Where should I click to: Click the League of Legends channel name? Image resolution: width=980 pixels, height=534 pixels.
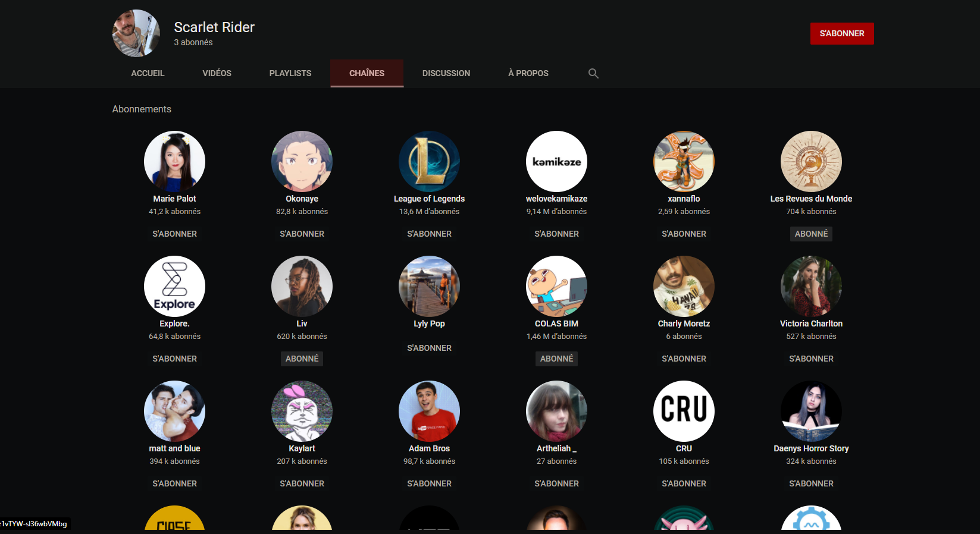[429, 199]
